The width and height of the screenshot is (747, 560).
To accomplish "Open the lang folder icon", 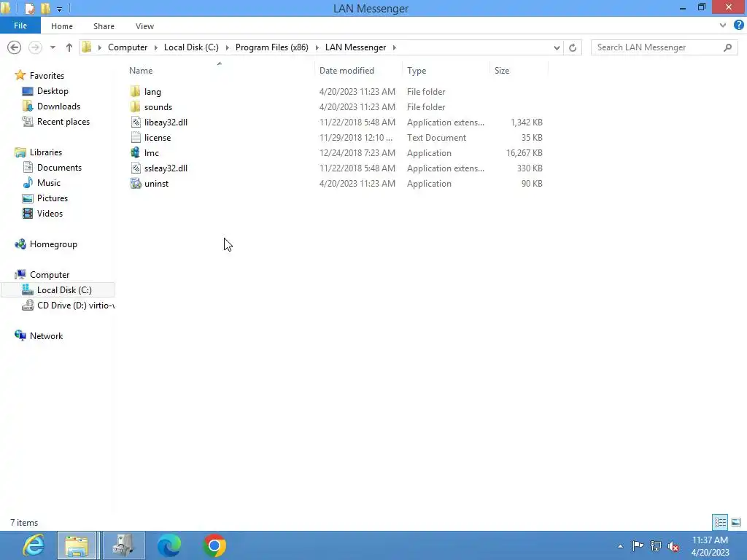I will click(x=135, y=91).
